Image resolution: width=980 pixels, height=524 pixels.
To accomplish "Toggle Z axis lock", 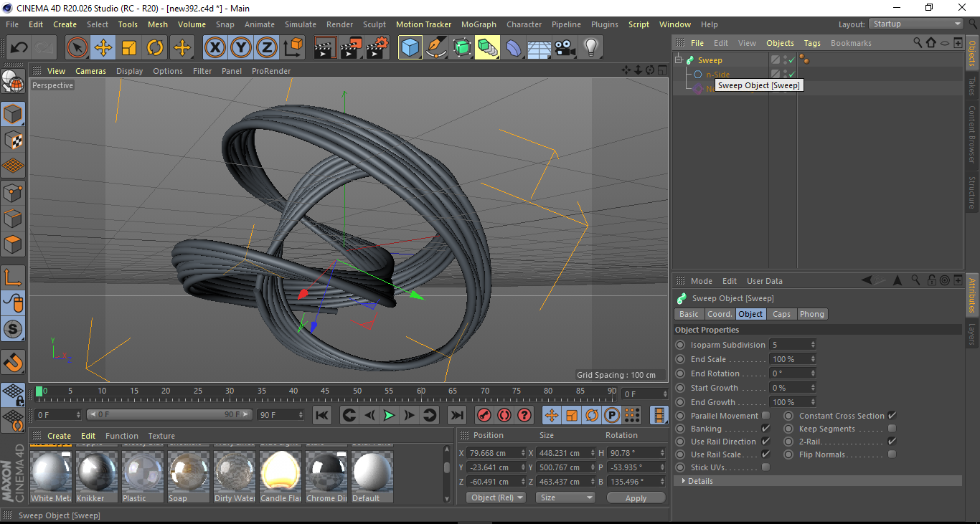I will pyautogui.click(x=267, y=48).
